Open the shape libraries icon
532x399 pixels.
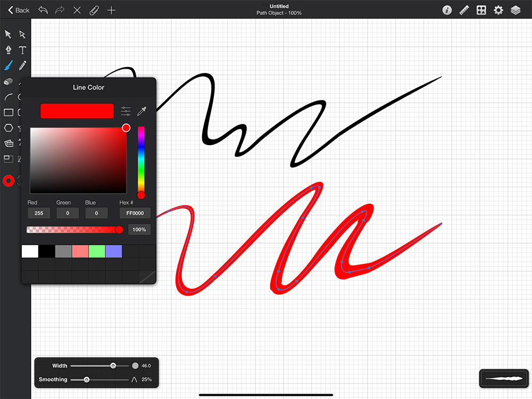(481, 10)
